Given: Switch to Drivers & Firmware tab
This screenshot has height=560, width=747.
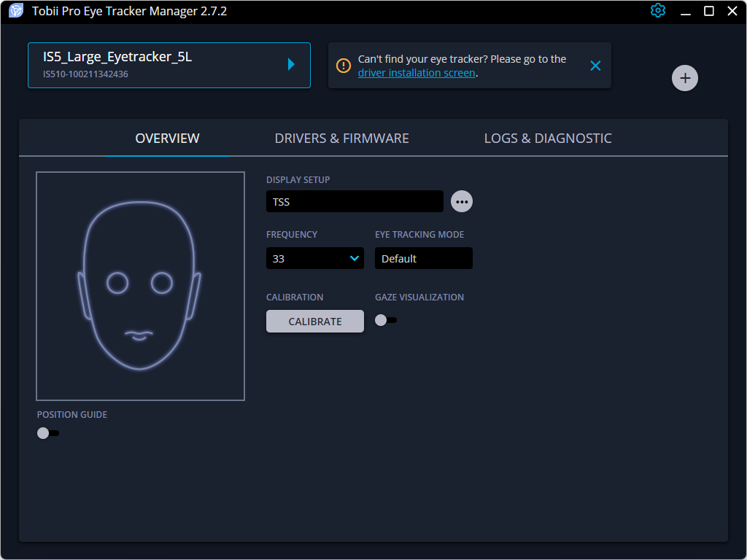Looking at the screenshot, I should tap(341, 139).
